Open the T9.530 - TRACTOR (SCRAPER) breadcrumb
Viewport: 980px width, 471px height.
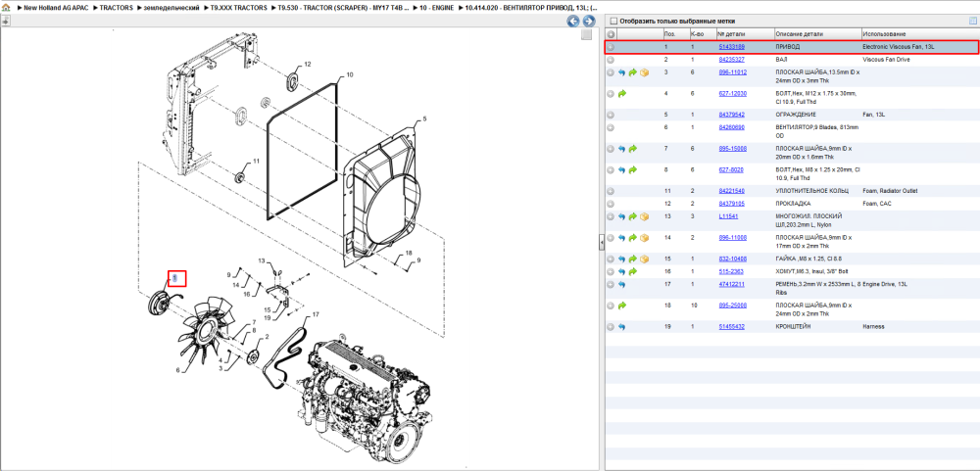click(344, 8)
